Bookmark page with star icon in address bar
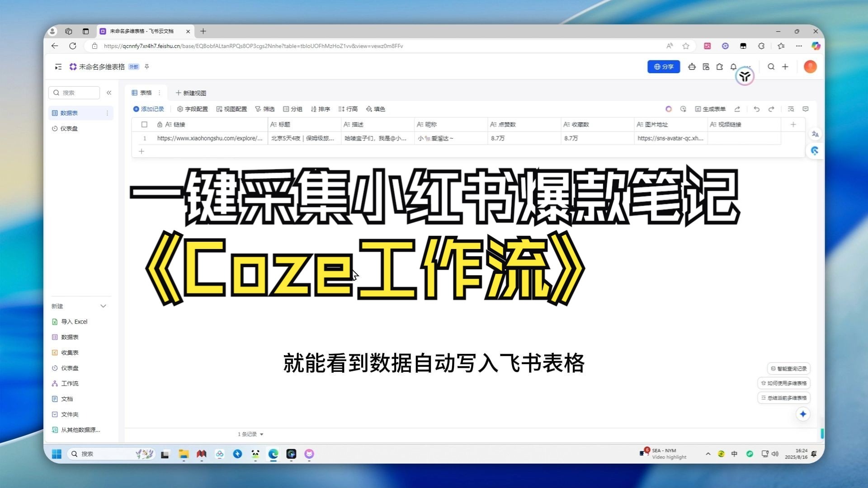 pyautogui.click(x=686, y=46)
